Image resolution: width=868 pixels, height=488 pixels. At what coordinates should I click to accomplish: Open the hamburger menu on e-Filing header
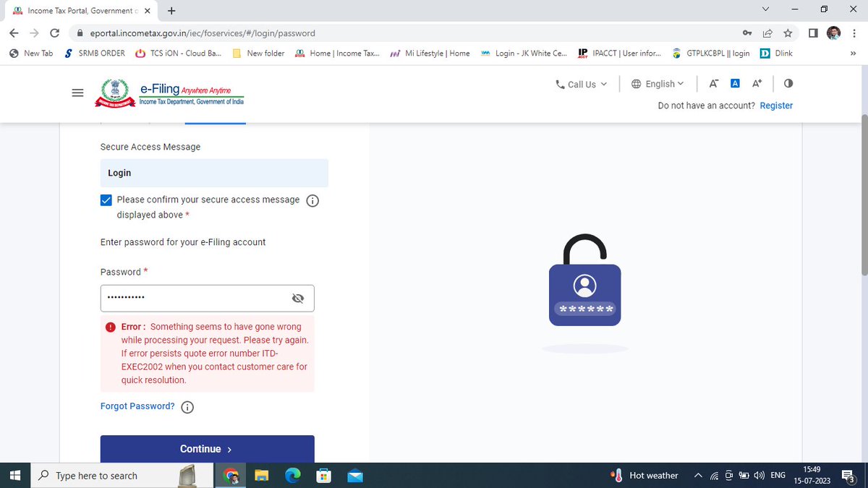(78, 93)
